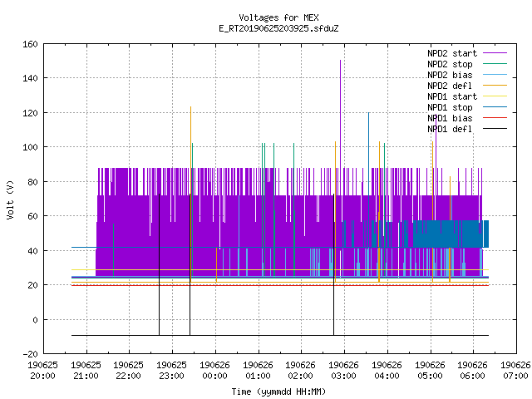This screenshot has width=532, height=399.
Task: Click the x-axis tick 190625 23:00
Action: pos(172,371)
